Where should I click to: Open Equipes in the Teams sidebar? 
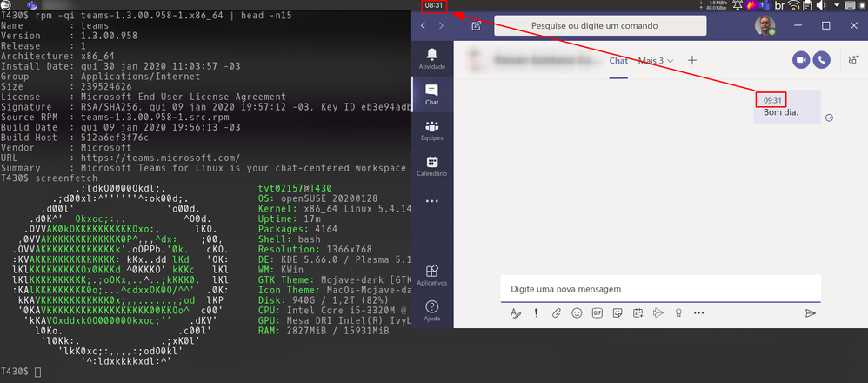431,131
